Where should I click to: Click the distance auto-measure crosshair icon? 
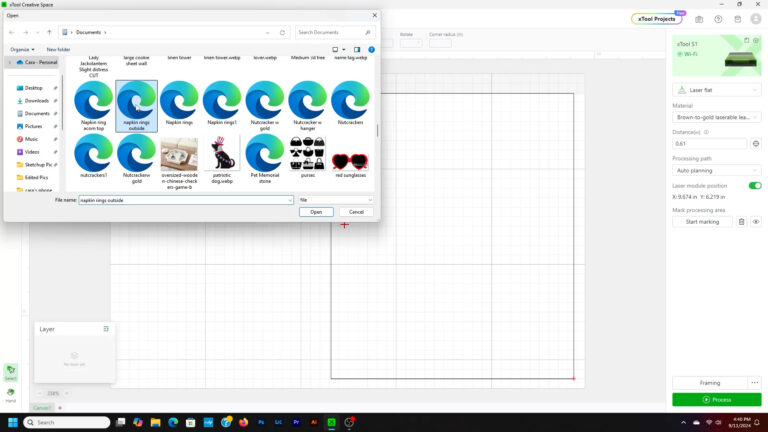(x=755, y=143)
